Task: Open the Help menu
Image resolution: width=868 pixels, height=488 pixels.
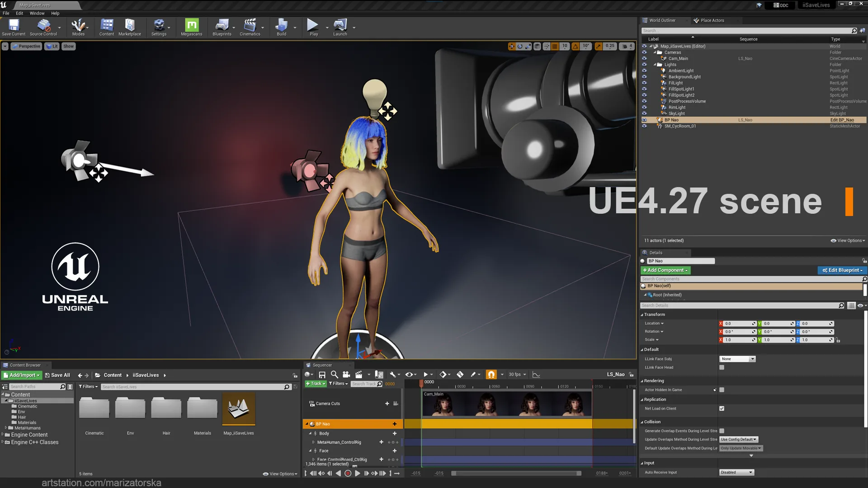Action: [x=55, y=13]
